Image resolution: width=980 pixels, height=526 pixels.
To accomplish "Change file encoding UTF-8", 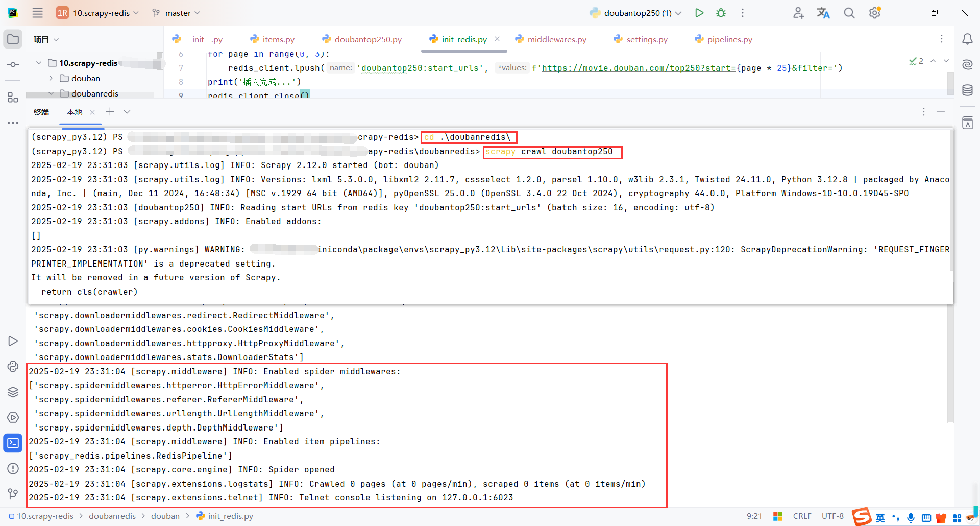I will point(832,516).
